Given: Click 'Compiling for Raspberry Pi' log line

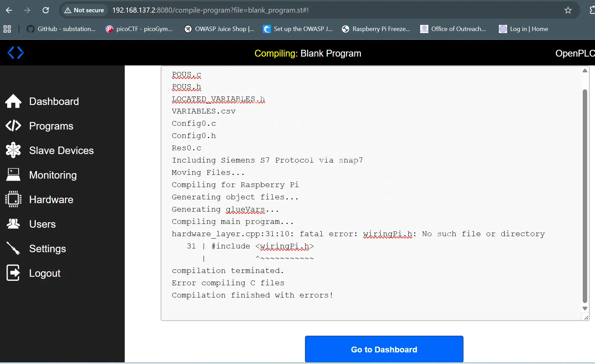Looking at the screenshot, I should coord(235,185).
